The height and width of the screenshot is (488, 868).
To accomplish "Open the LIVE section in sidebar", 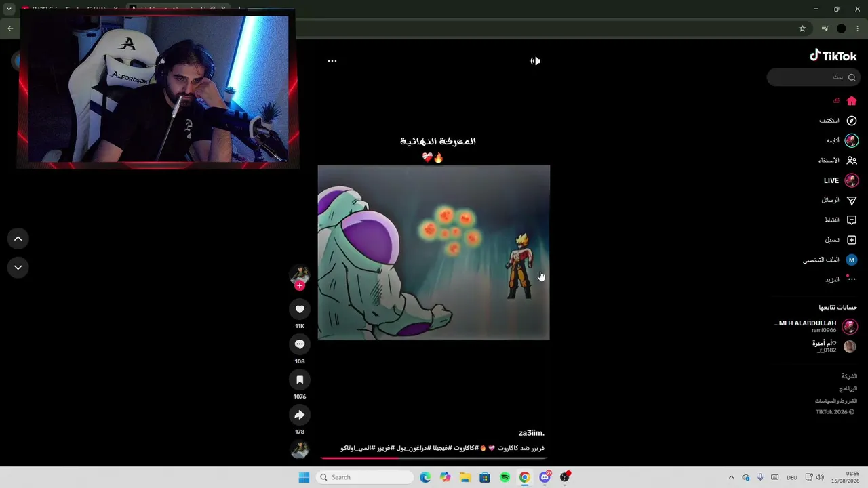I will pos(841,180).
